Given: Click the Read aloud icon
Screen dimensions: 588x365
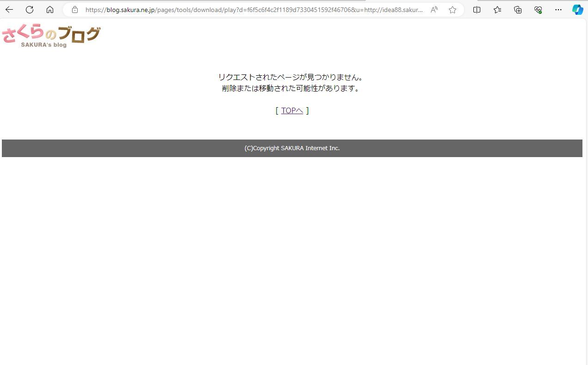Looking at the screenshot, I should pos(434,10).
